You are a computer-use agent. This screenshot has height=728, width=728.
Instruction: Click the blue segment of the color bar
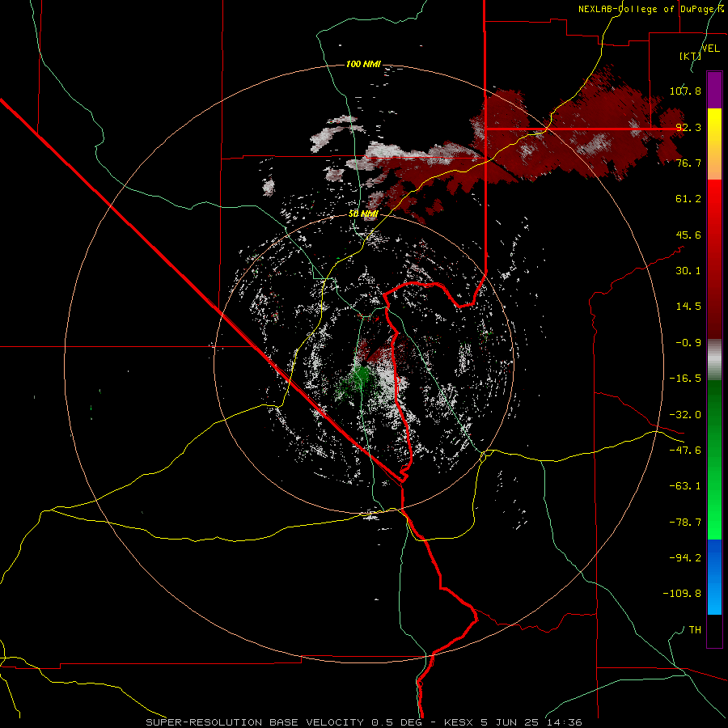714,577
